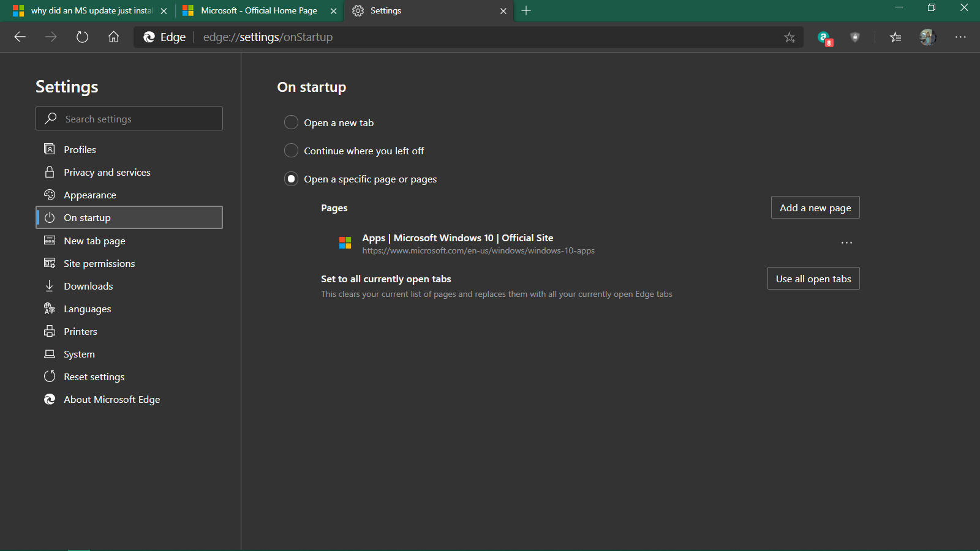This screenshot has height=551, width=980.
Task: Close the Microsoft Official Home Page tab
Action: [334, 11]
